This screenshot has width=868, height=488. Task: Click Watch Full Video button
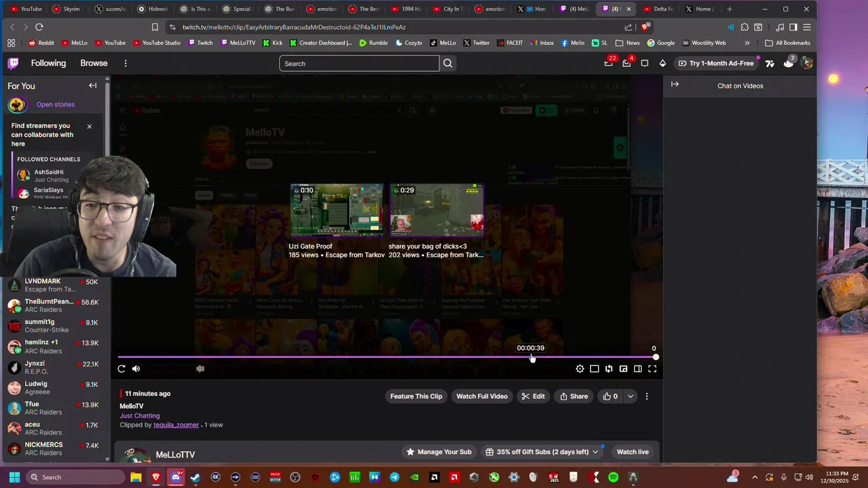coord(482,396)
